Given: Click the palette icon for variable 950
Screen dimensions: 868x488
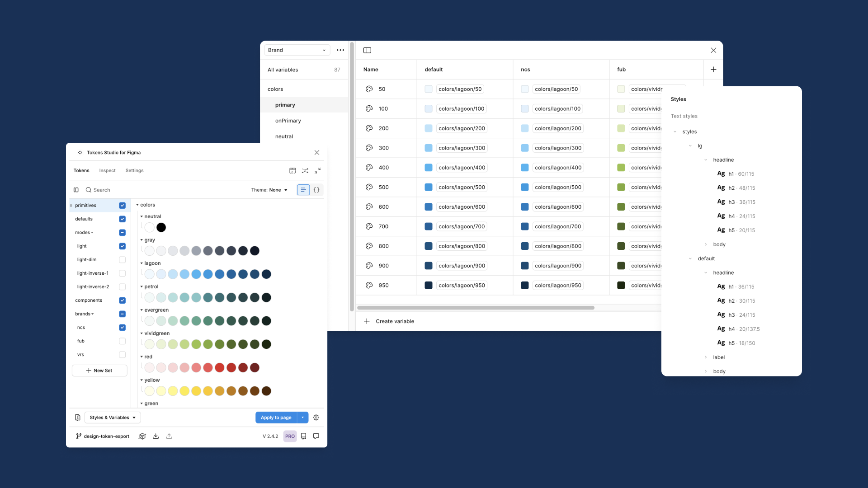Looking at the screenshot, I should 369,286.
